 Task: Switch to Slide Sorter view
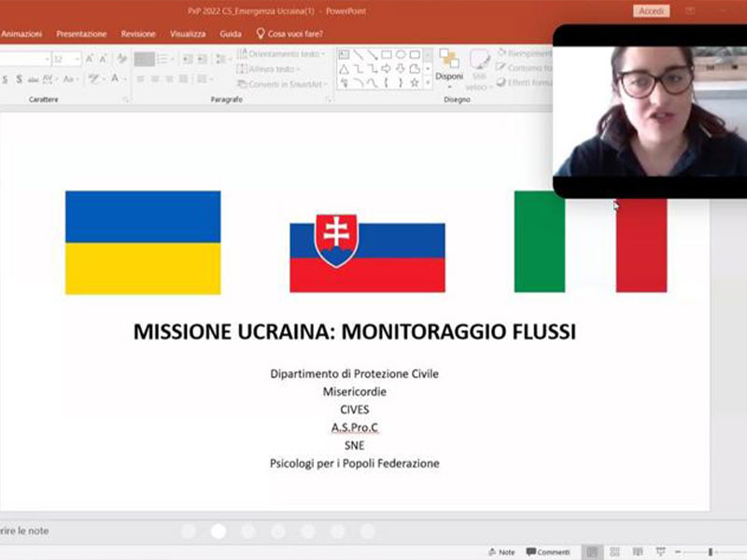click(x=614, y=552)
